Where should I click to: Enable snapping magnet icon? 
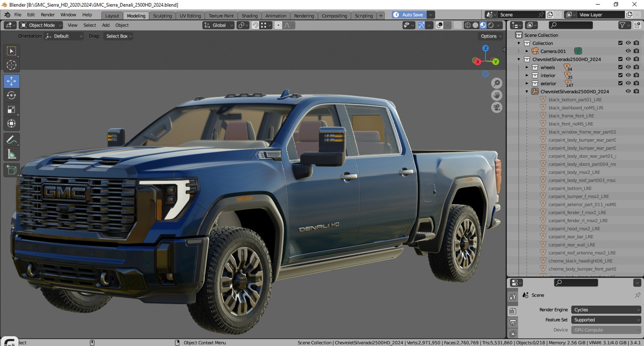click(255, 25)
